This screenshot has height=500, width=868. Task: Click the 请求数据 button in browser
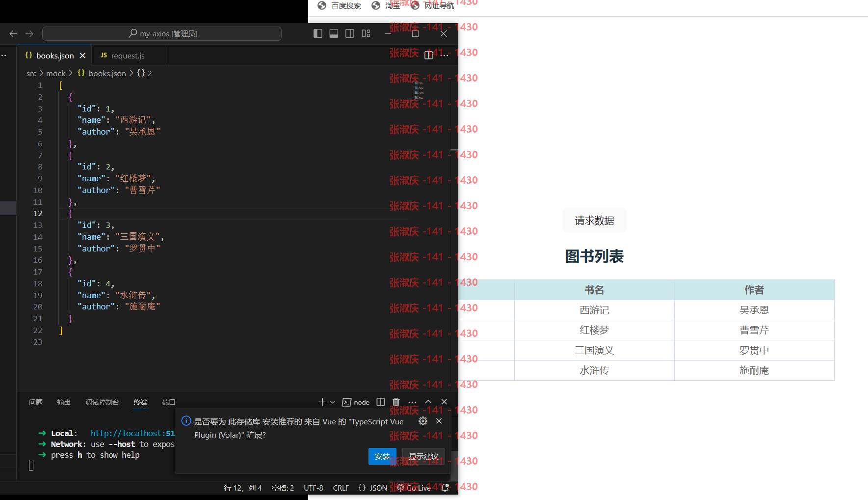(x=594, y=221)
